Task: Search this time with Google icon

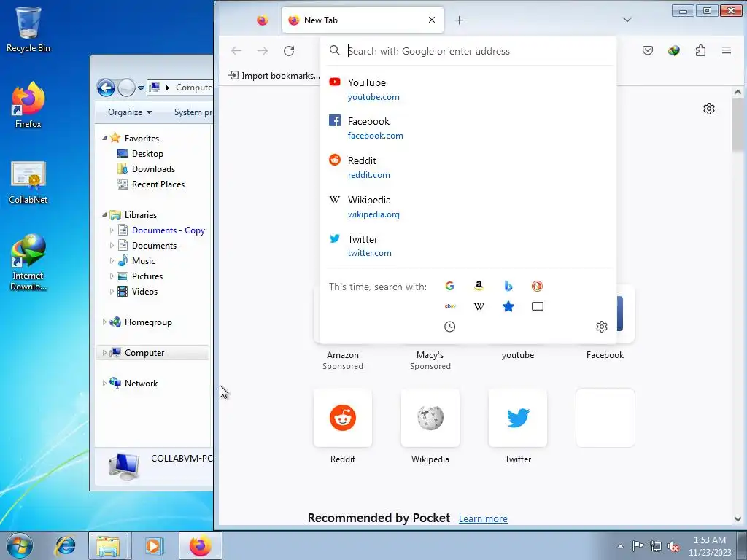Action: pyautogui.click(x=449, y=286)
